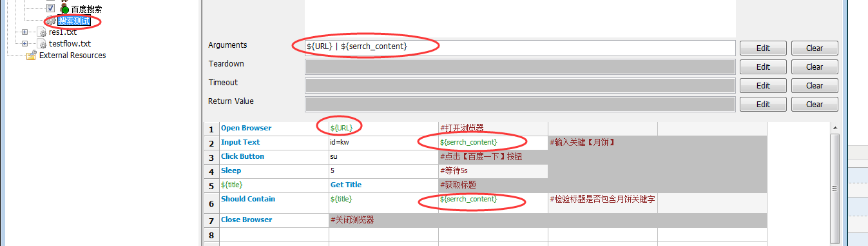
Task: Select the #检验标题是否包含月饼关键字 comment cell
Action: pyautogui.click(x=603, y=203)
